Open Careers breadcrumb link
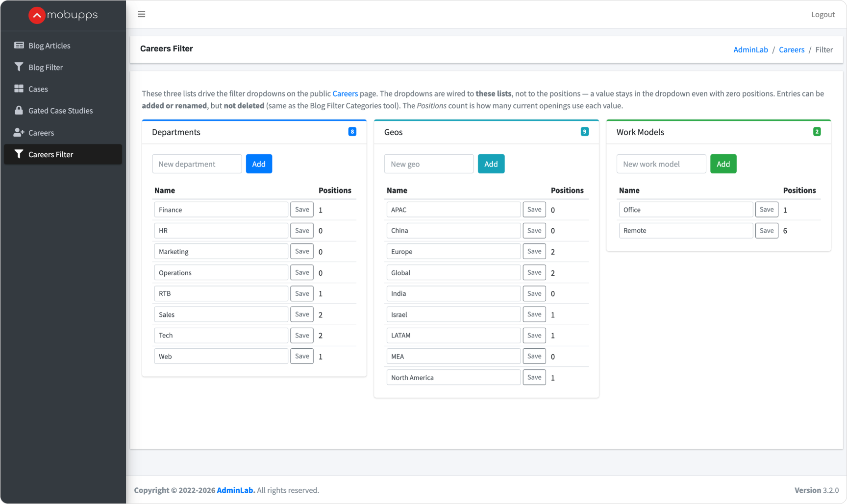This screenshot has width=847, height=504. tap(792, 49)
